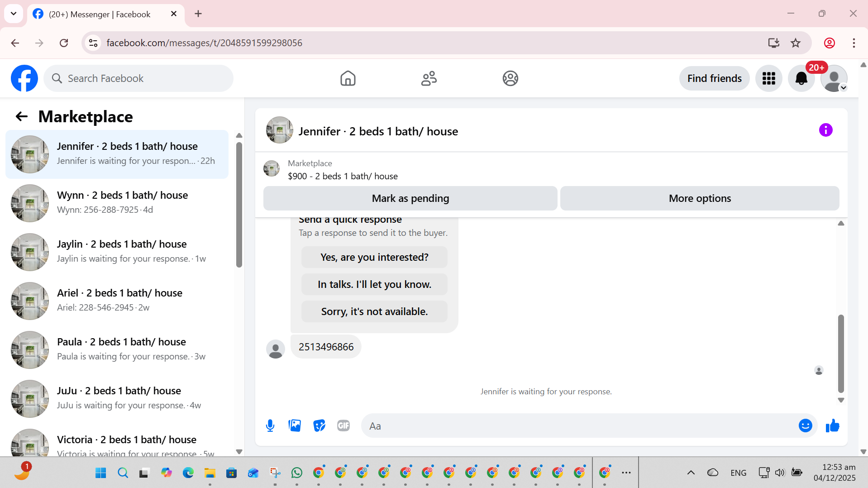Record a voice clip with microphone icon
The width and height of the screenshot is (868, 488).
coord(270,426)
